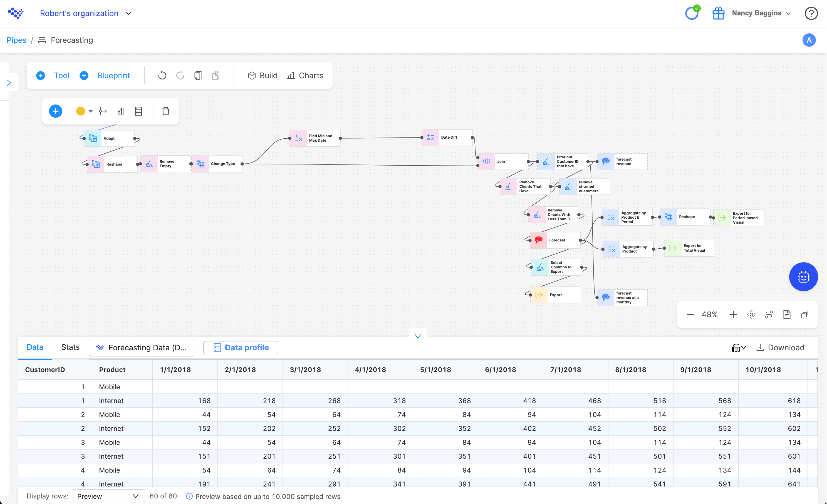Viewport: 827px width, 504px height.
Task: Click the trash delete icon
Action: click(x=165, y=111)
